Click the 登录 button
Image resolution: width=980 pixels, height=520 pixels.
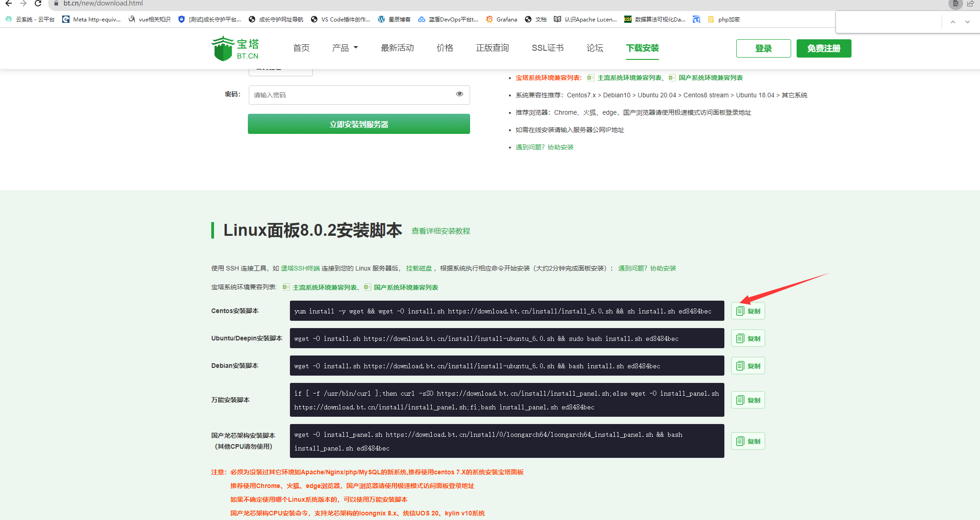tap(763, 48)
